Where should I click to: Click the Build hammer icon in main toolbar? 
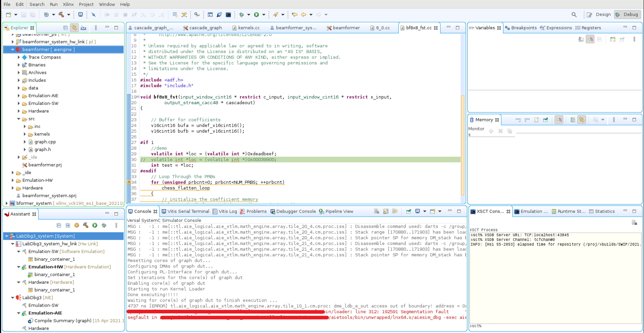point(61,14)
